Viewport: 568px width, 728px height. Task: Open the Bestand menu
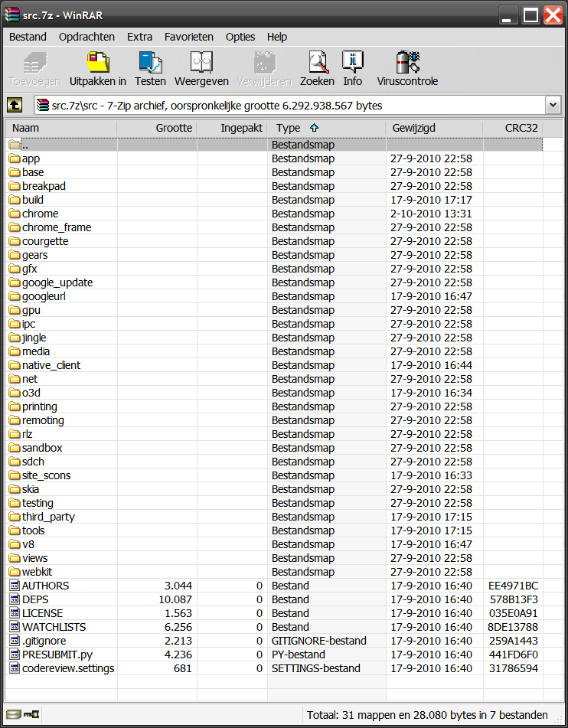(28, 37)
